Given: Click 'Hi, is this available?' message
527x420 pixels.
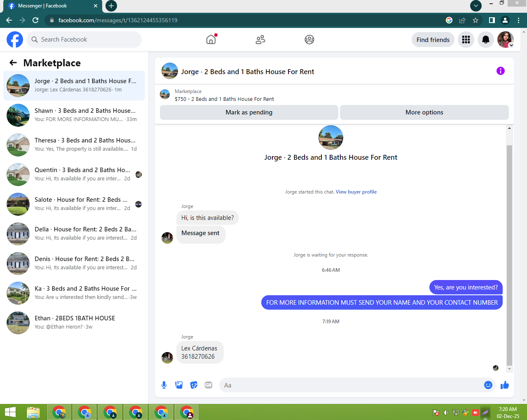Looking at the screenshot, I should coord(207,218).
